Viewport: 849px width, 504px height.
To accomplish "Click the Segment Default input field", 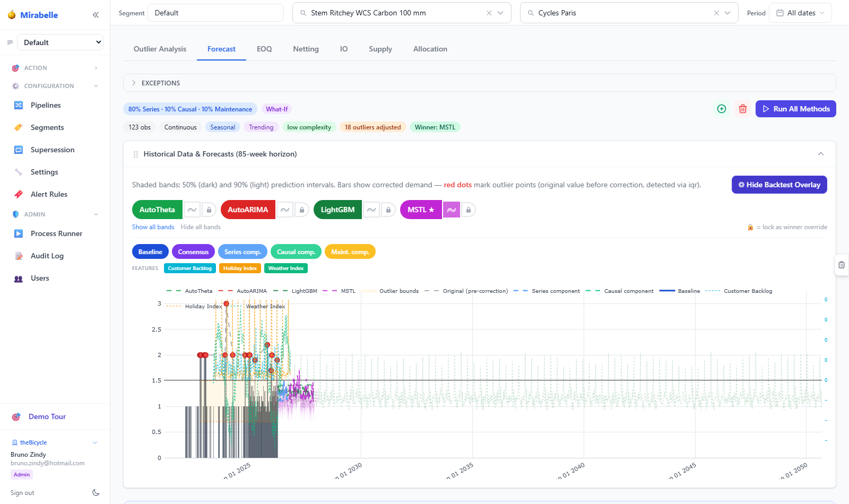I will [215, 13].
